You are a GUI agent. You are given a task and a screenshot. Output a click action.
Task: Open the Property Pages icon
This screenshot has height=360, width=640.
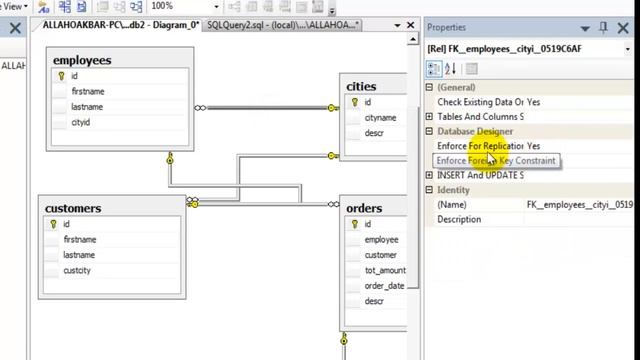[x=471, y=69]
